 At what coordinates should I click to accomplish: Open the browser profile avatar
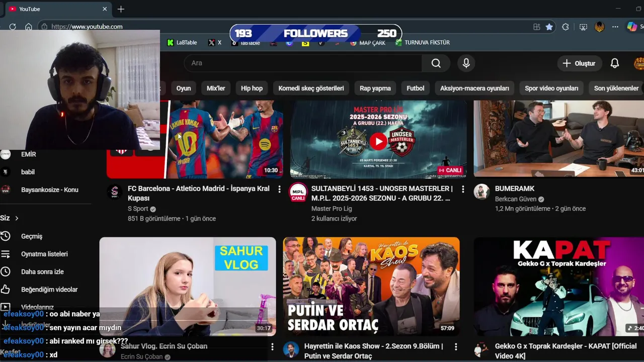point(599,27)
